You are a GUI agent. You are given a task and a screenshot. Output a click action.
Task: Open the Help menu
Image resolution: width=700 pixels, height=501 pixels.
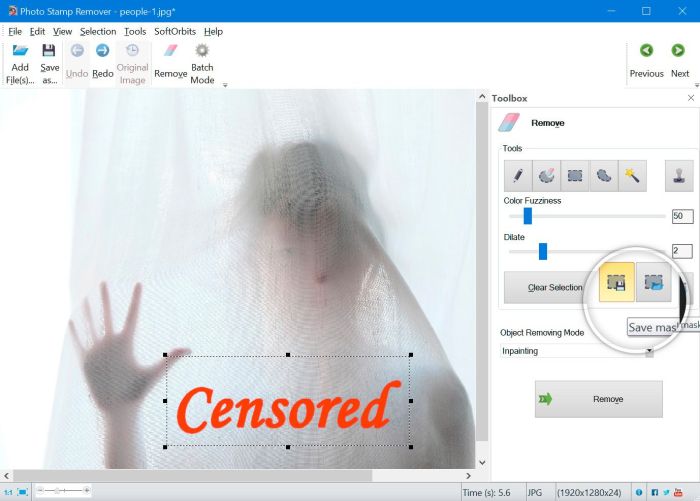click(213, 31)
